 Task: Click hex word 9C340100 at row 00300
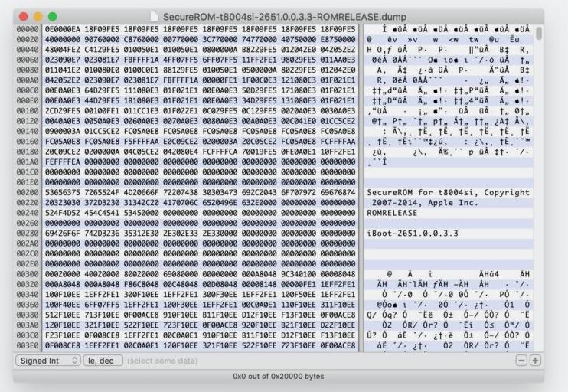point(299,274)
